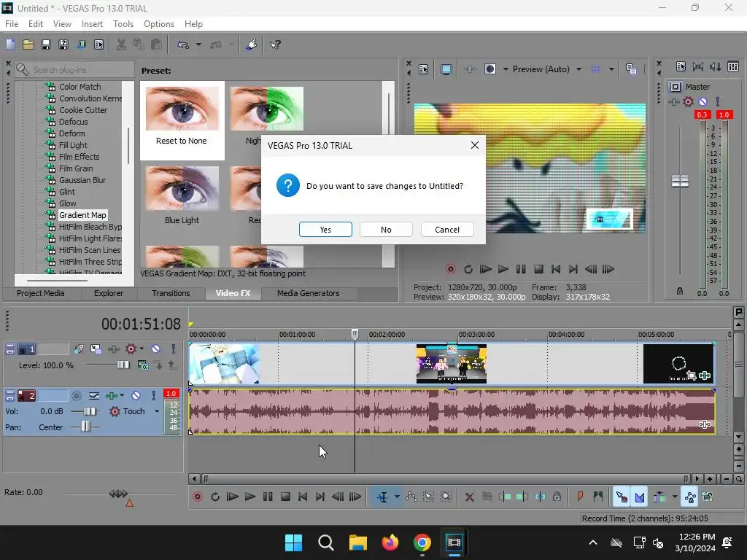Switch to the Project Media tab
Image resolution: width=747 pixels, height=560 pixels.
pos(41,293)
